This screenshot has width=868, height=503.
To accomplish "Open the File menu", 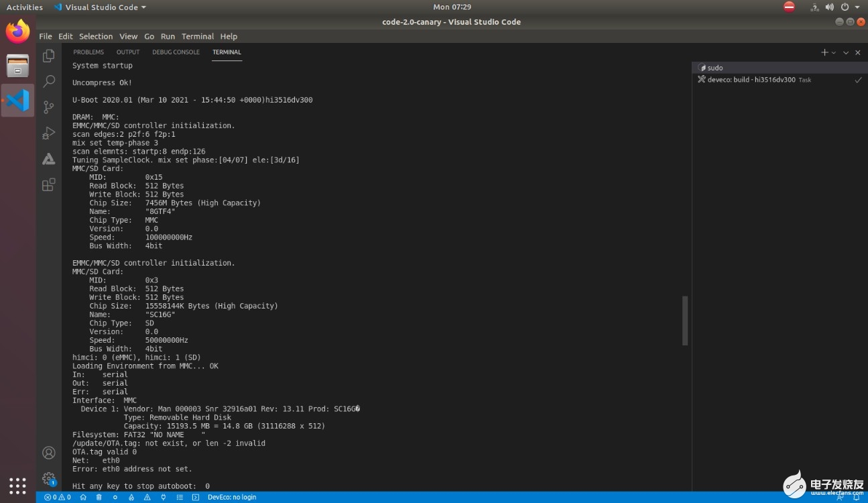I will 45,36.
